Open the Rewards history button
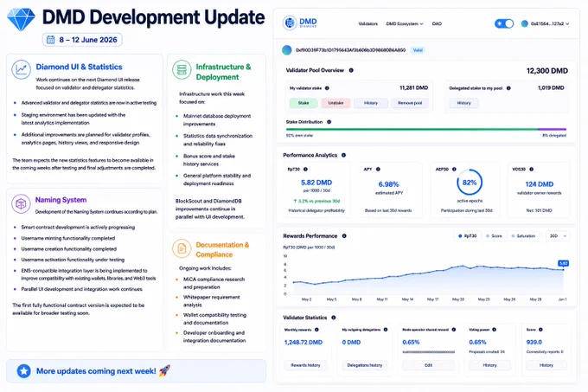This screenshot has width=588, height=392. pyautogui.click(x=305, y=365)
